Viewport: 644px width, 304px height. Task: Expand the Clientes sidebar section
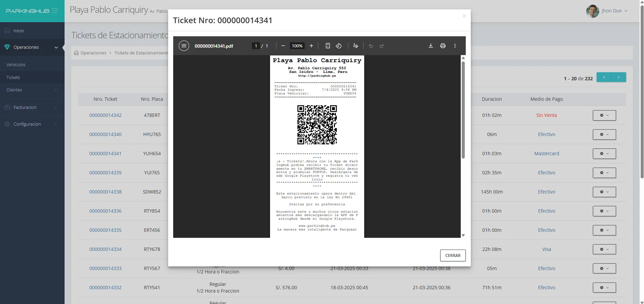[x=32, y=90]
